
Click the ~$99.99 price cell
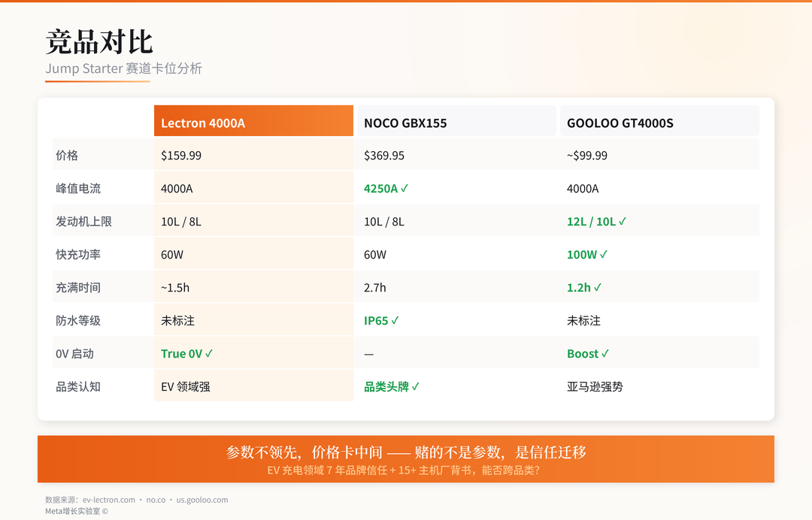(660, 155)
